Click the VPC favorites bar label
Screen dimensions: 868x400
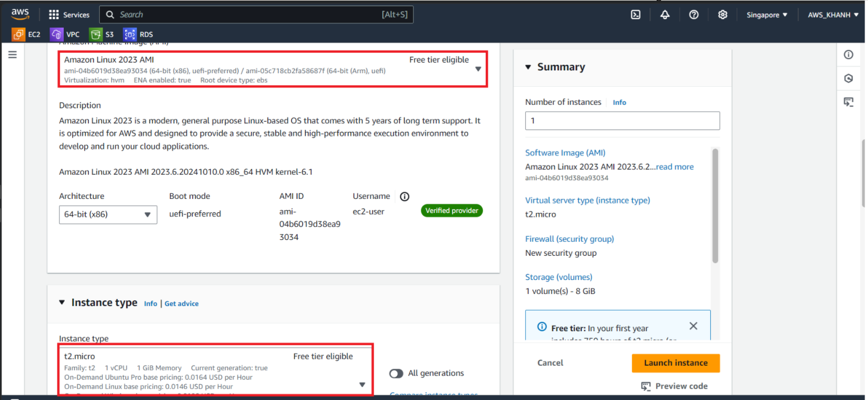click(73, 34)
